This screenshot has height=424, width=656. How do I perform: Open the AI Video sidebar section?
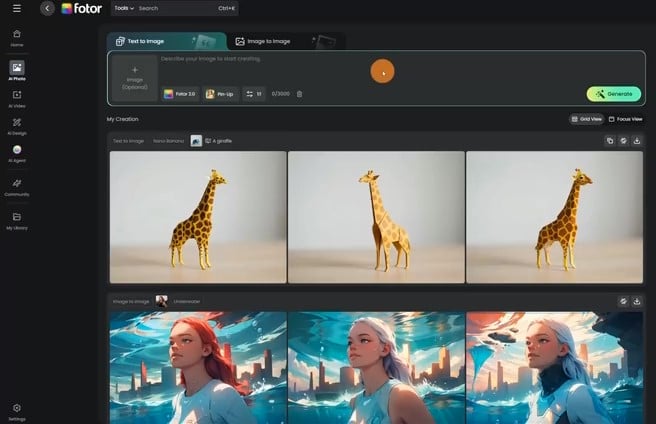[x=17, y=98]
